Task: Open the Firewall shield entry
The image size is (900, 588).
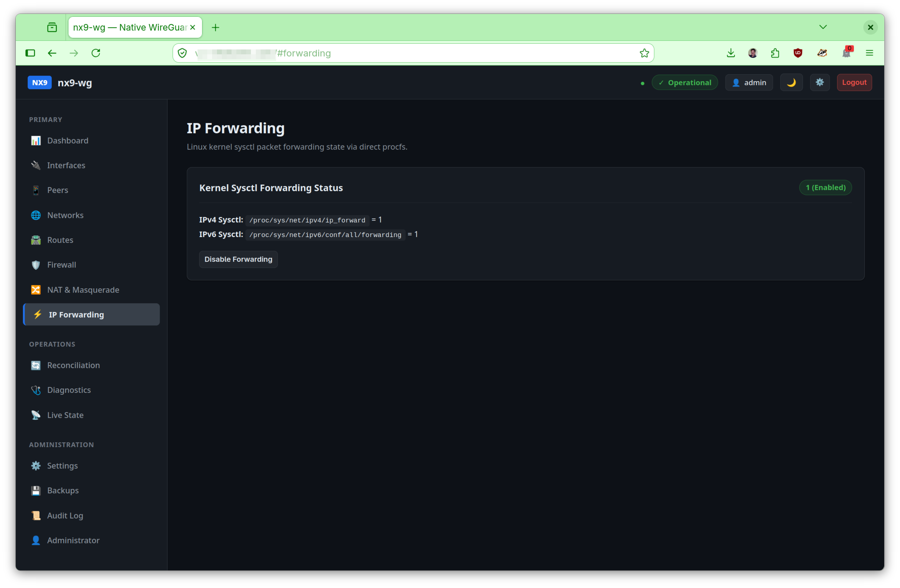Action: point(91,265)
